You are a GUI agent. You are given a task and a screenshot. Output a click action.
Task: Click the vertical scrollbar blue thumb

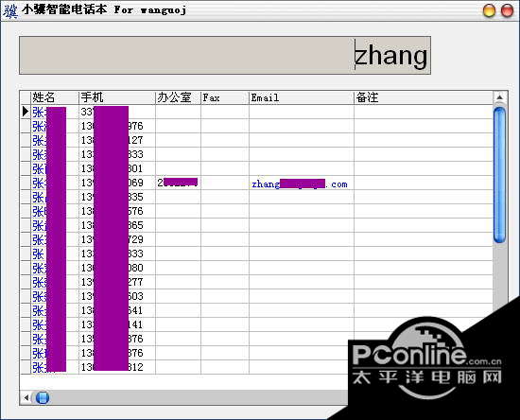click(x=500, y=175)
